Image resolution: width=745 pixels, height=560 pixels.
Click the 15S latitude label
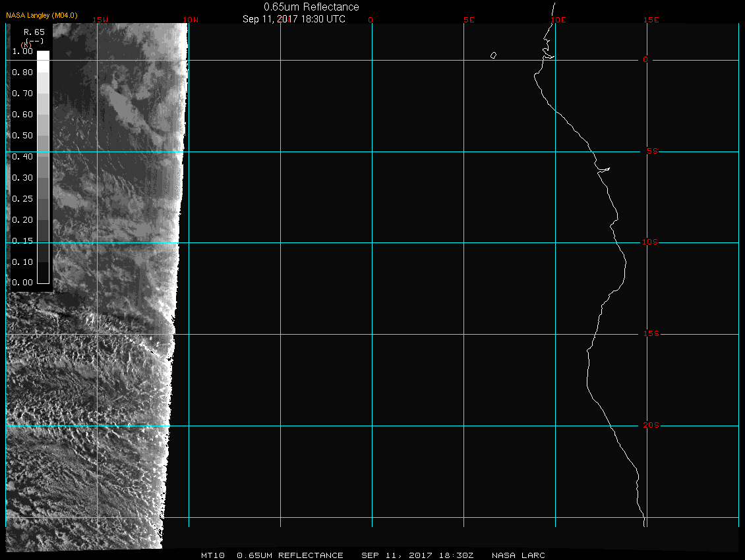point(651,334)
